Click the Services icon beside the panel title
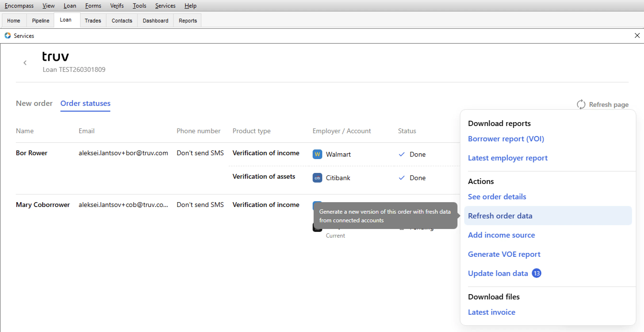Screen dimensions: 644x332 pyautogui.click(x=7, y=36)
